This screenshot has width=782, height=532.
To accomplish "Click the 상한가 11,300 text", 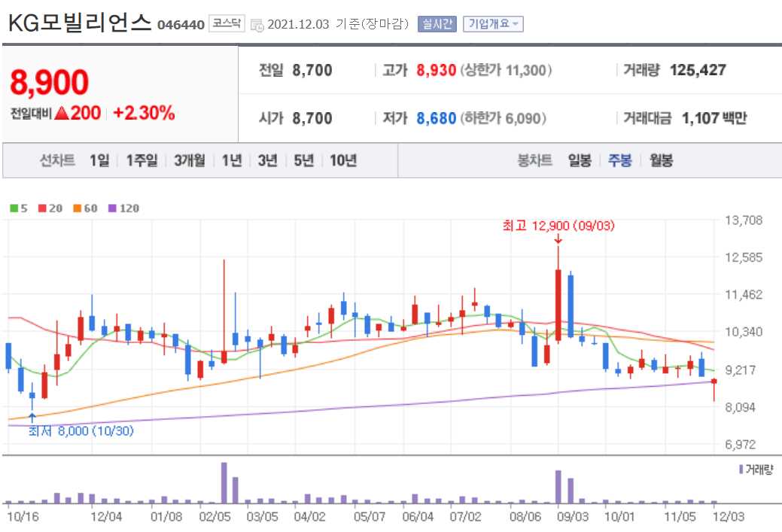I will click(x=507, y=70).
